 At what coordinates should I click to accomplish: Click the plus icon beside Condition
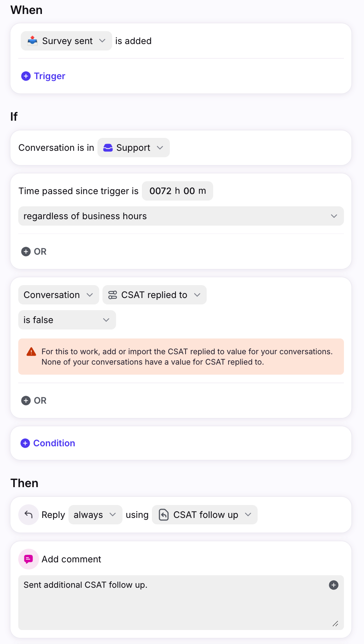pyautogui.click(x=25, y=443)
